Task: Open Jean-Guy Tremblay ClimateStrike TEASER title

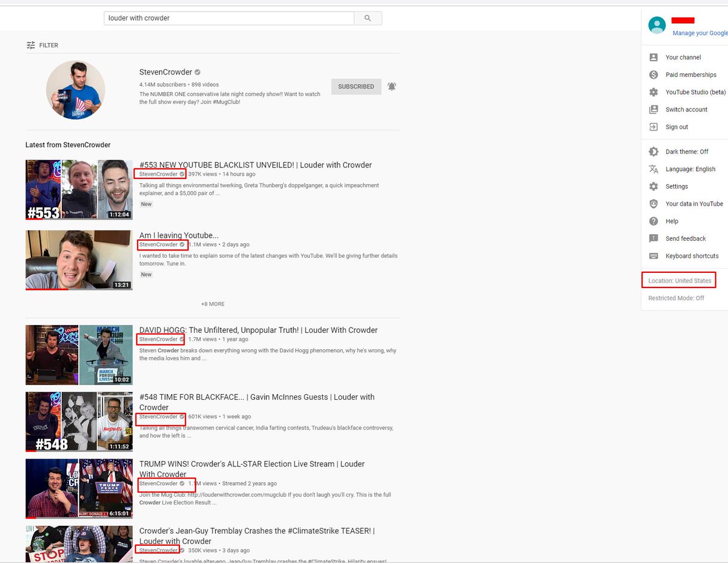Action: [x=257, y=535]
